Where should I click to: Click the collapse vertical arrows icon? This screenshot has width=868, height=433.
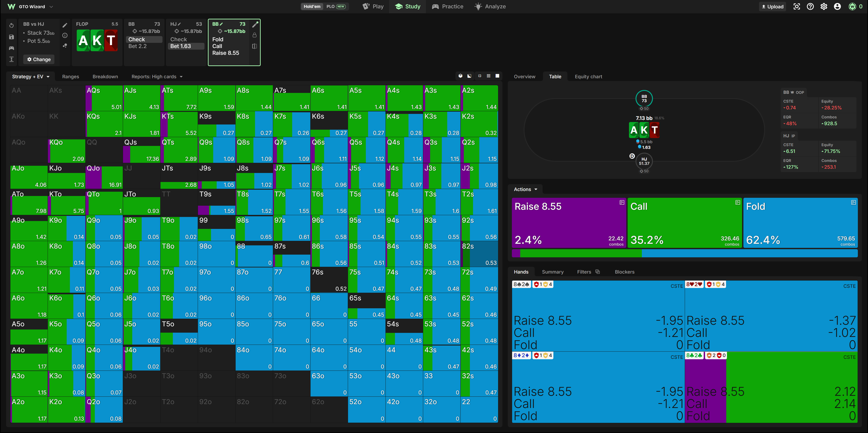pyautogui.click(x=12, y=59)
